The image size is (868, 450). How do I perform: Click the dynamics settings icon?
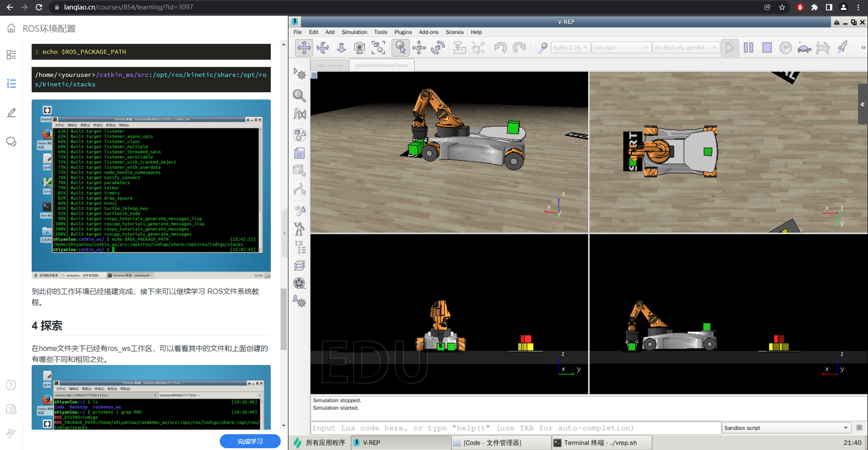coord(542,47)
